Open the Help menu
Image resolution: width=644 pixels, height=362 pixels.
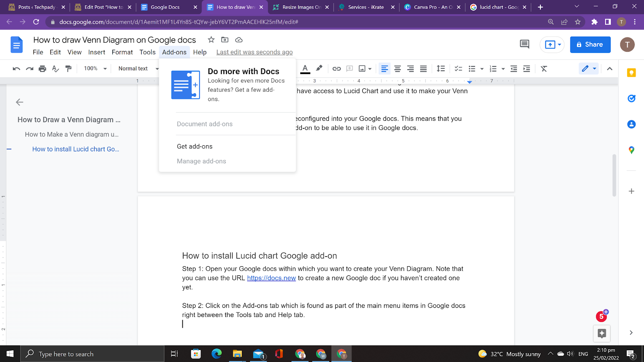200,52
